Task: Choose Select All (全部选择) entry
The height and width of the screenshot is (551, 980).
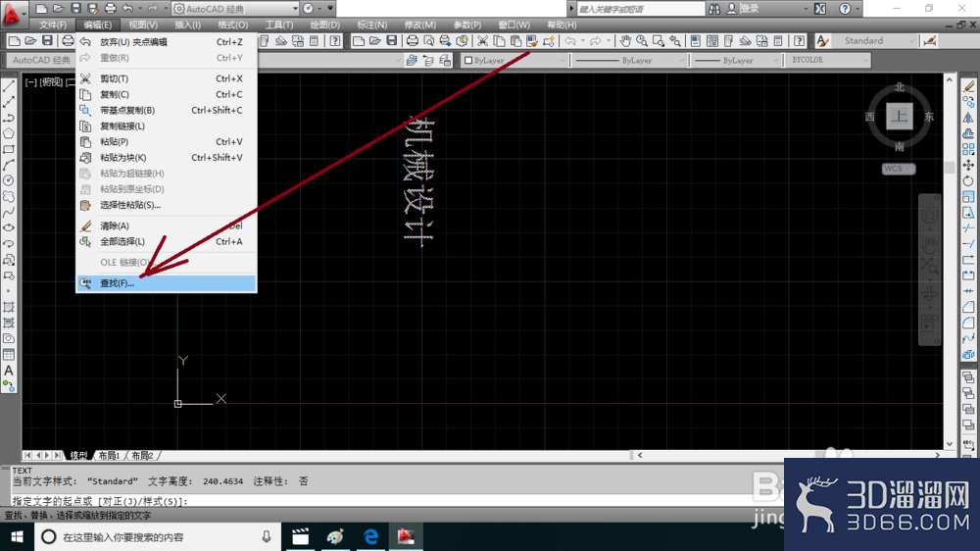Action: pos(167,241)
